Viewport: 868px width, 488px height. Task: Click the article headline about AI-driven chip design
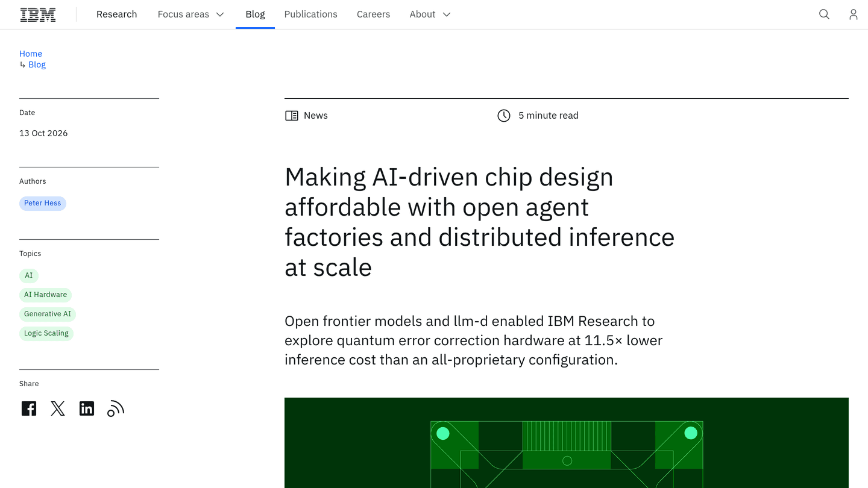click(480, 222)
